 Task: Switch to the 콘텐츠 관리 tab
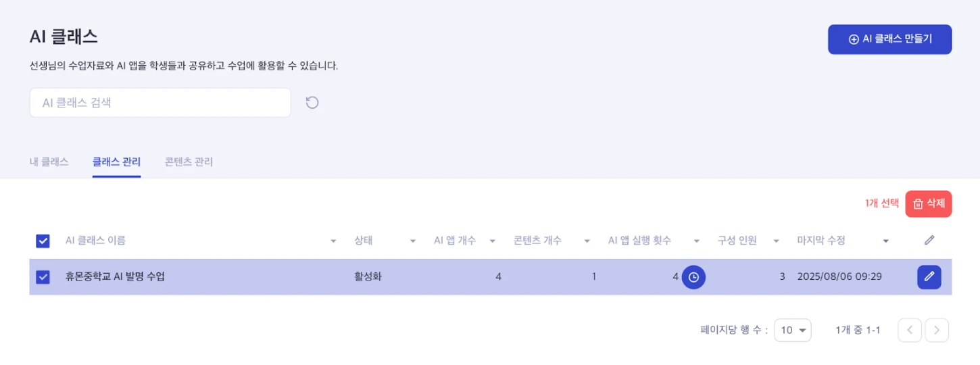click(x=189, y=162)
